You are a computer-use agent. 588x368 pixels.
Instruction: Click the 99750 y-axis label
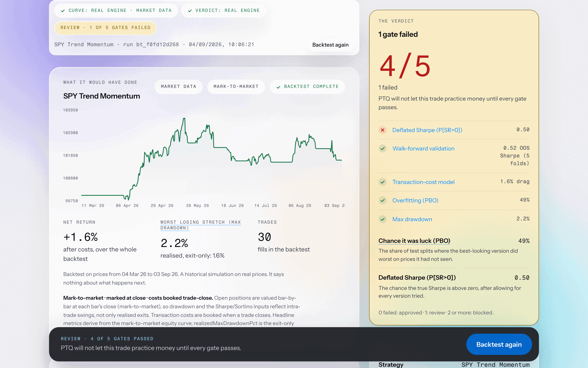pyautogui.click(x=71, y=201)
